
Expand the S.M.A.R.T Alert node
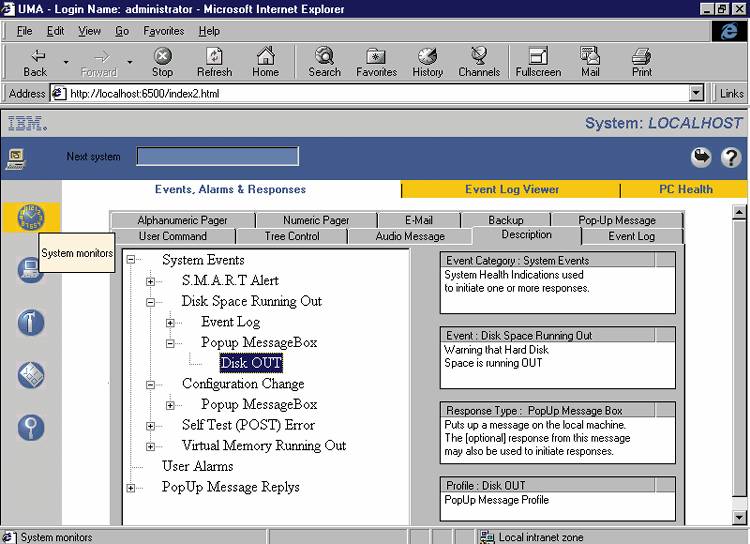click(151, 281)
